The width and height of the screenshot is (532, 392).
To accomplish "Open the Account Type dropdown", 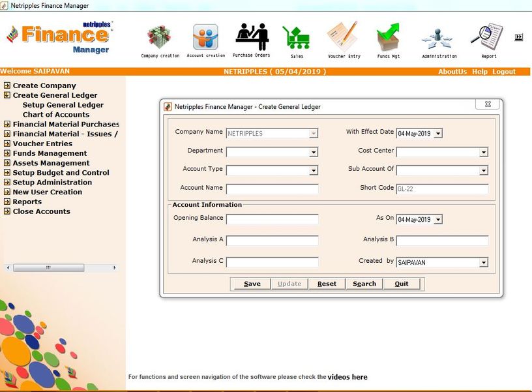I will click(314, 170).
